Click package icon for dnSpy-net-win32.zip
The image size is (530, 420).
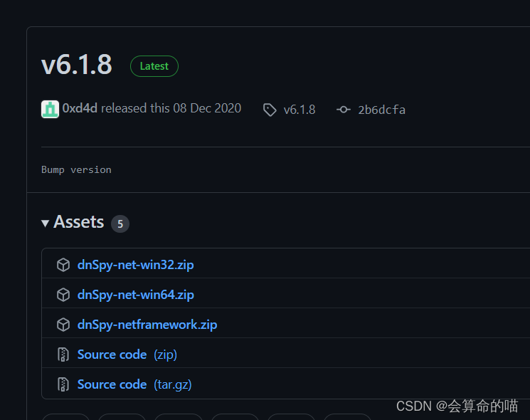(x=63, y=265)
